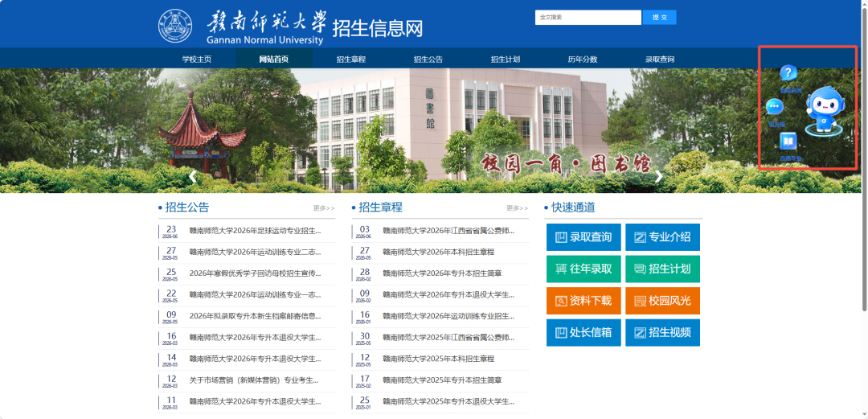
Task: Open announcement 关于市场营销（新媒体营销）专业考生
Action: [x=254, y=380]
